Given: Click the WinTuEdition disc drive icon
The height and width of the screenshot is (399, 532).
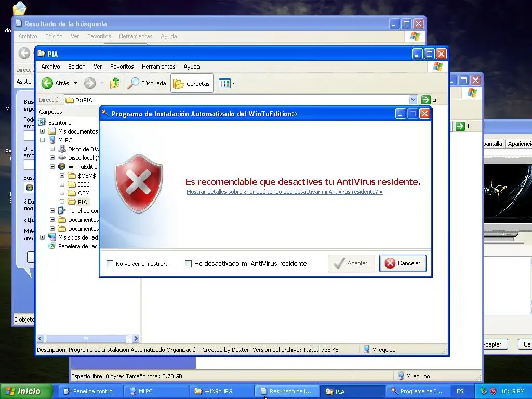Looking at the screenshot, I should (x=62, y=167).
